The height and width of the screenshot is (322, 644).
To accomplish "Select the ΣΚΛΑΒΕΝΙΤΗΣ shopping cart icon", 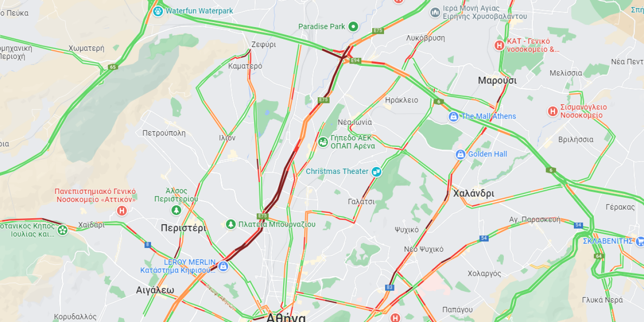I will tap(640, 241).
